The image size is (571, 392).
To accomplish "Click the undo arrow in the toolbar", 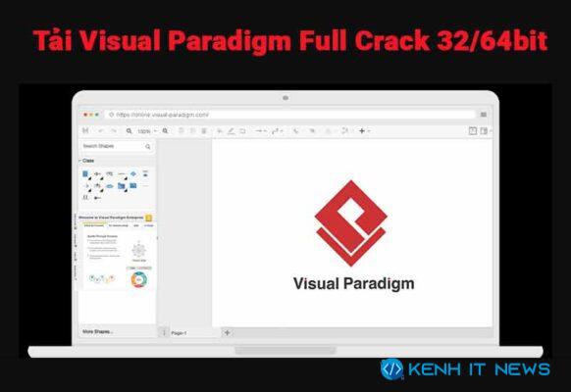I will point(101,130).
